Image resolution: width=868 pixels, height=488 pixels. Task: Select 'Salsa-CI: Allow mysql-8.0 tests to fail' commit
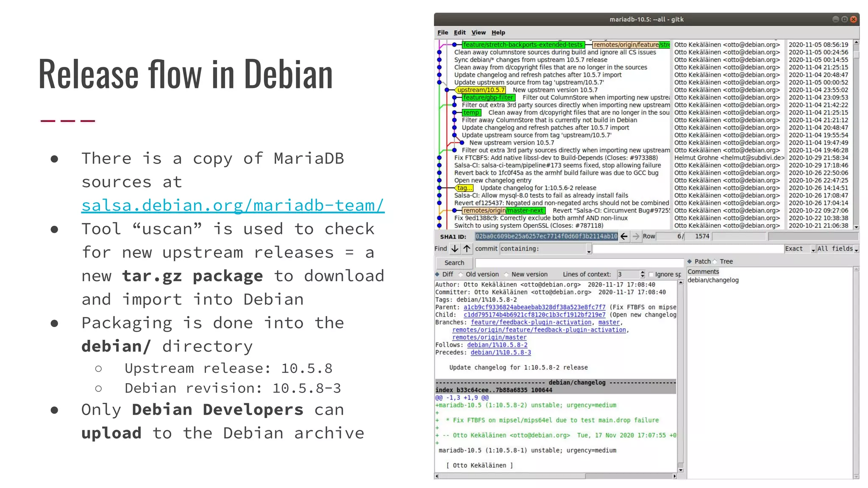click(x=541, y=196)
